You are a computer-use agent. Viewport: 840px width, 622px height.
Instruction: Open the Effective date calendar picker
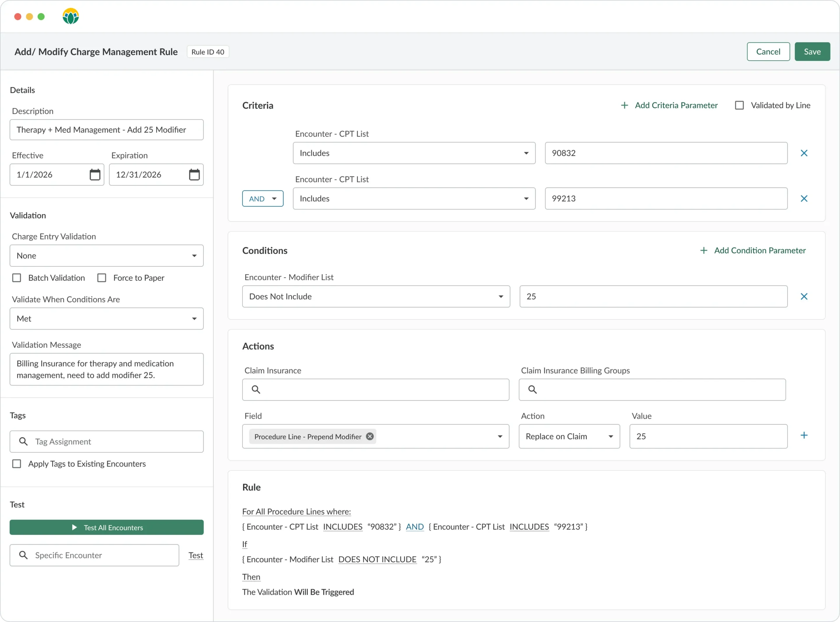coord(95,175)
